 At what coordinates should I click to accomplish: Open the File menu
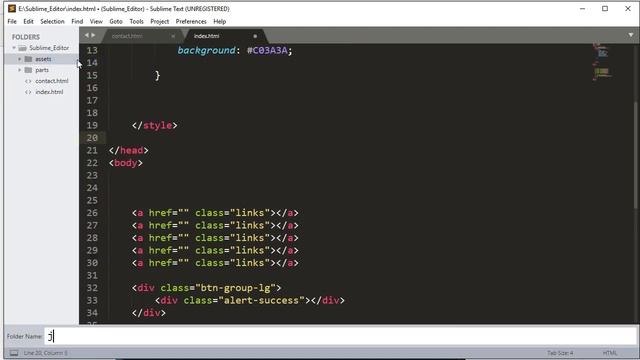pyautogui.click(x=12, y=21)
